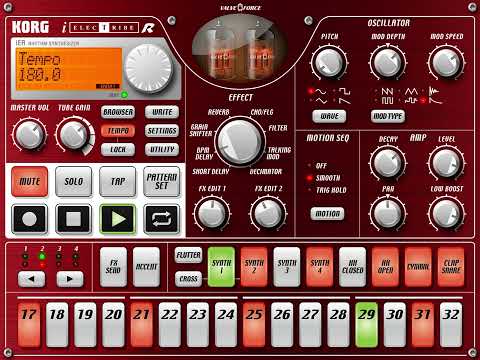Enable the Solo mode button

pos(73,182)
